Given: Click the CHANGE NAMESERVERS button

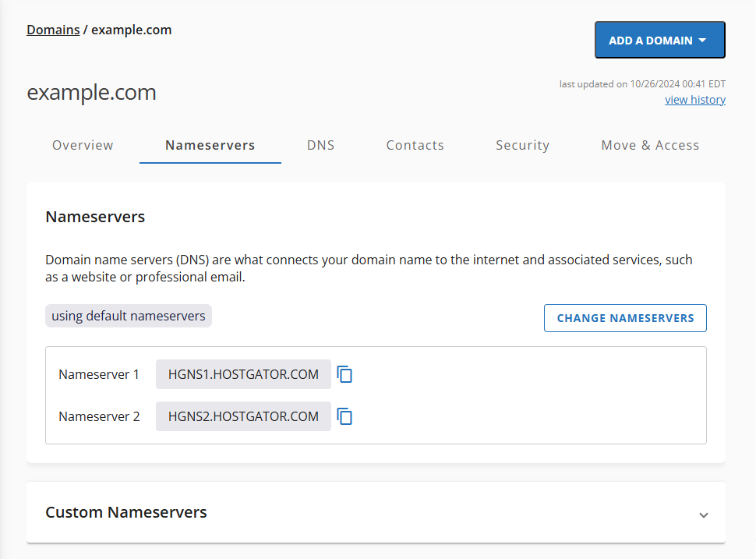Looking at the screenshot, I should pos(625,317).
